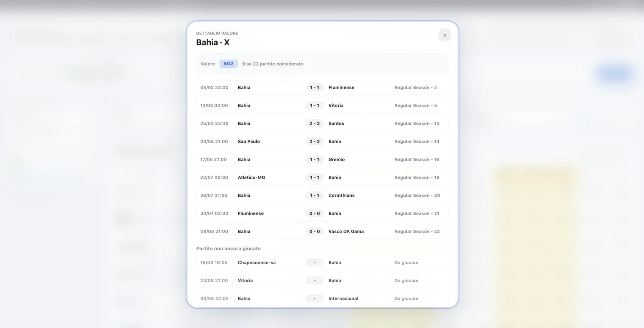The height and width of the screenshot is (328, 644).
Task: Select the upcoming Chapecoense-sc vs Bahia match
Action: [322, 262]
